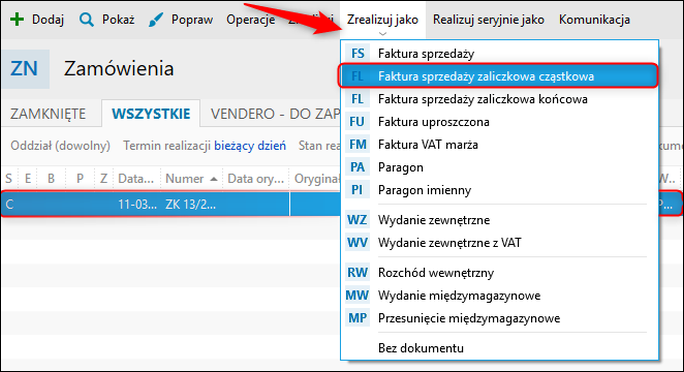This screenshot has height=372, width=684.
Task: Click the magnifier Pokaż icon
Action: [86, 20]
